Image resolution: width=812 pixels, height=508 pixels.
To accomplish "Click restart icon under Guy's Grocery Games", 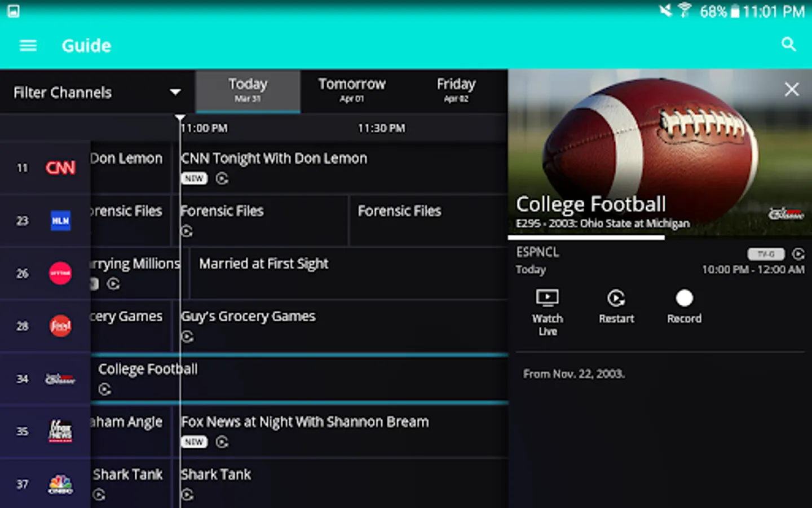I will (x=187, y=336).
